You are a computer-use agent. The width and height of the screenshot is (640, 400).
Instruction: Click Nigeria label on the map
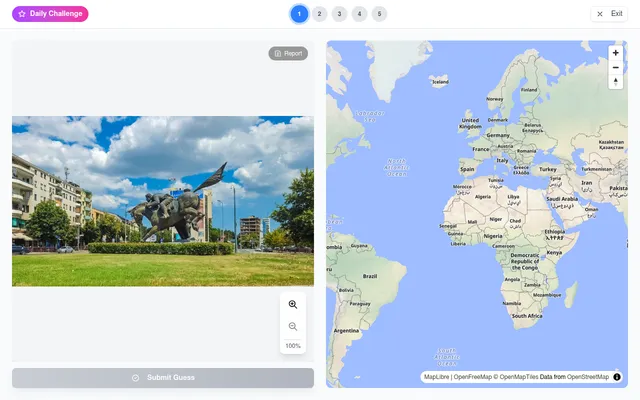tap(493, 236)
